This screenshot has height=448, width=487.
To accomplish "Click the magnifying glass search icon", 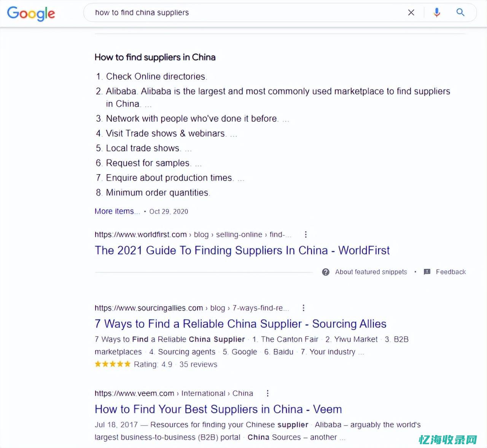I will pos(460,13).
